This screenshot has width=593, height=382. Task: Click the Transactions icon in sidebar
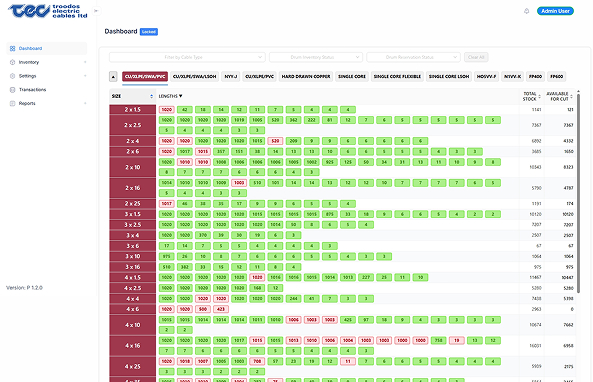pyautogui.click(x=12, y=90)
